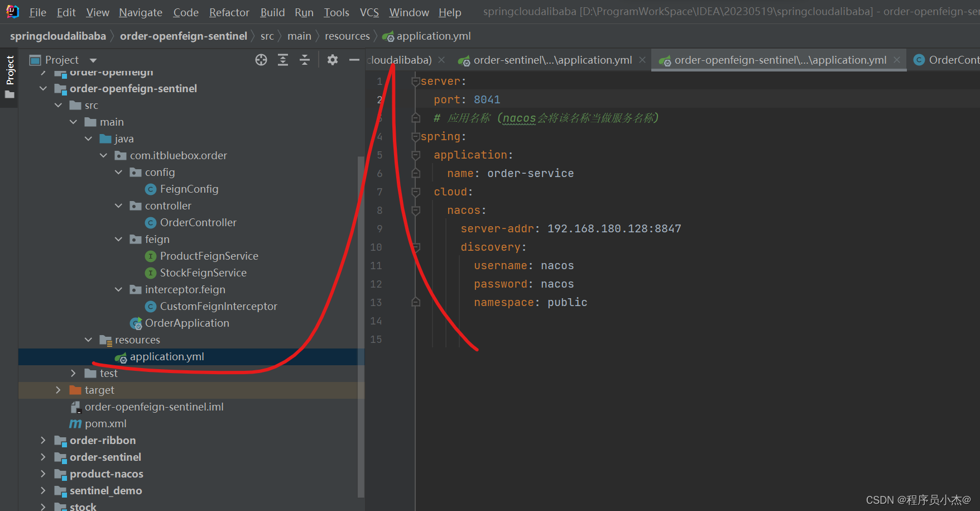Collapse the src folder

(x=58, y=105)
